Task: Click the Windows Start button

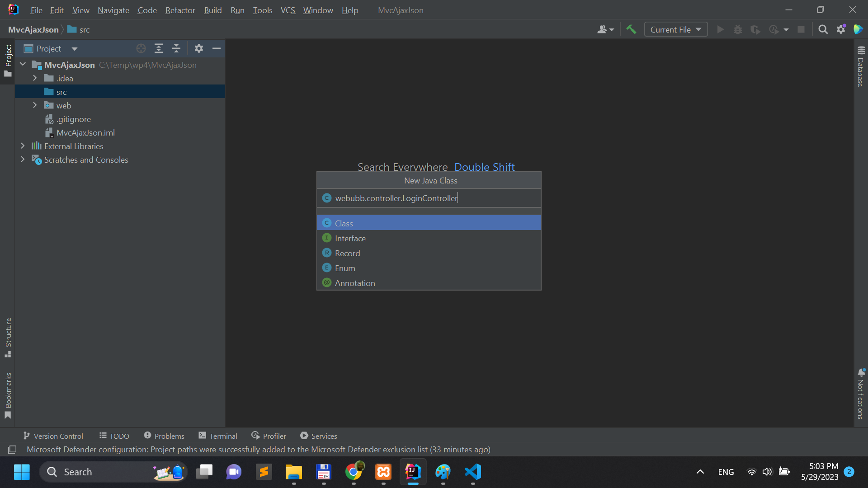Action: point(22,472)
